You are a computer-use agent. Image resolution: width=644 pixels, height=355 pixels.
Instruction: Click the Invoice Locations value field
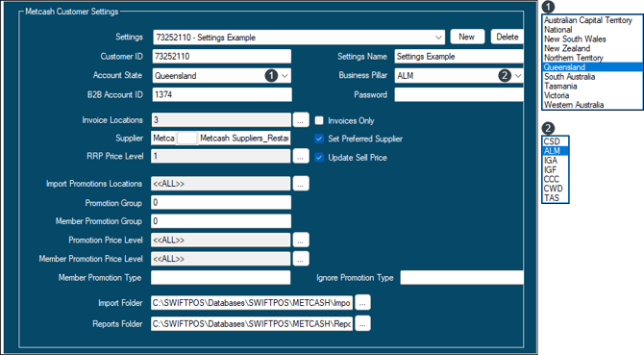pos(221,120)
